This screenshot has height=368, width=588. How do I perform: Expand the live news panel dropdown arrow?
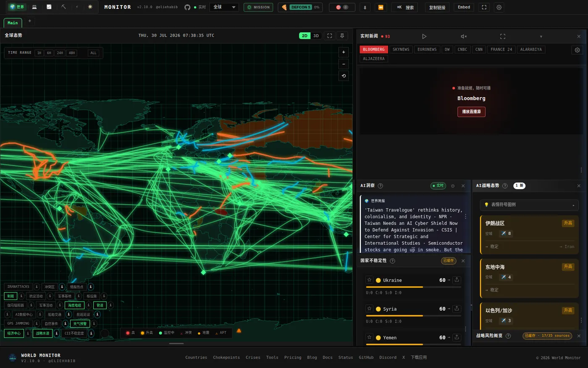[541, 37]
